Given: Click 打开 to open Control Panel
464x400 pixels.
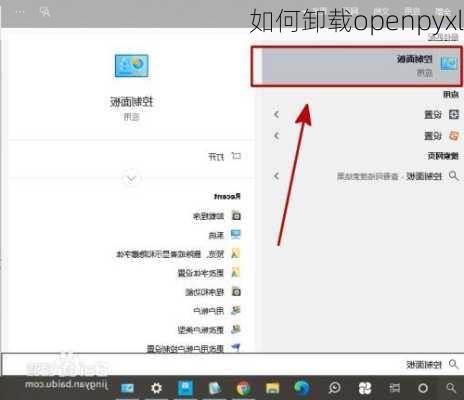Looking at the screenshot, I should pyautogui.click(x=224, y=156).
